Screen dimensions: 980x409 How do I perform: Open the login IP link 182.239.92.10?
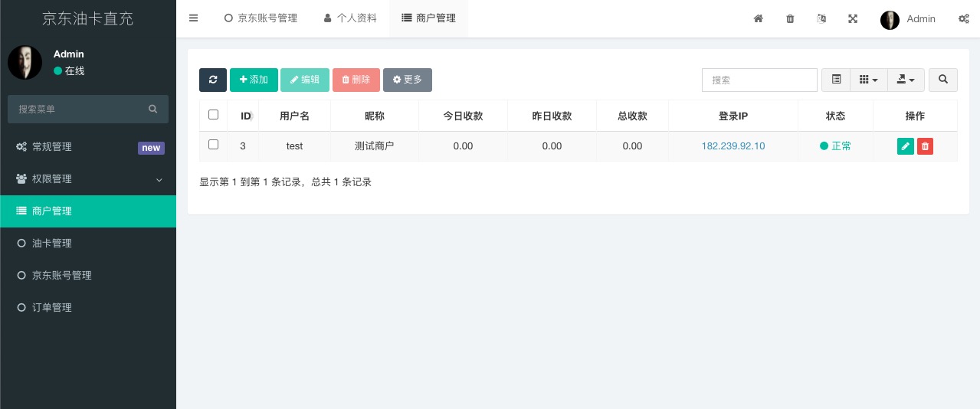[x=733, y=146]
